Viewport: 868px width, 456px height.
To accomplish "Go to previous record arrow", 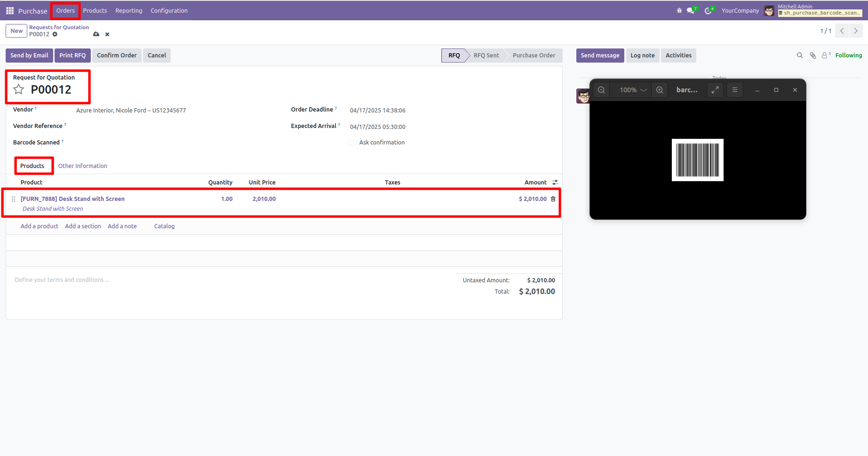I will 842,31.
